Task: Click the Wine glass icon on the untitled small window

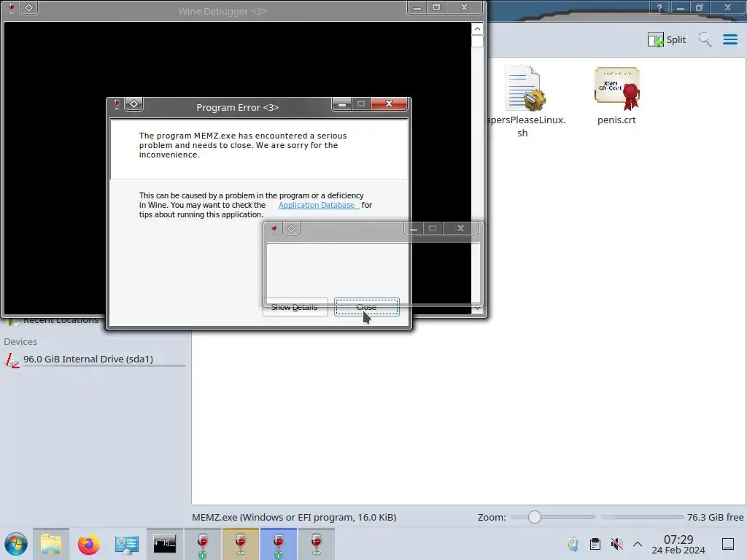Action: point(274,229)
